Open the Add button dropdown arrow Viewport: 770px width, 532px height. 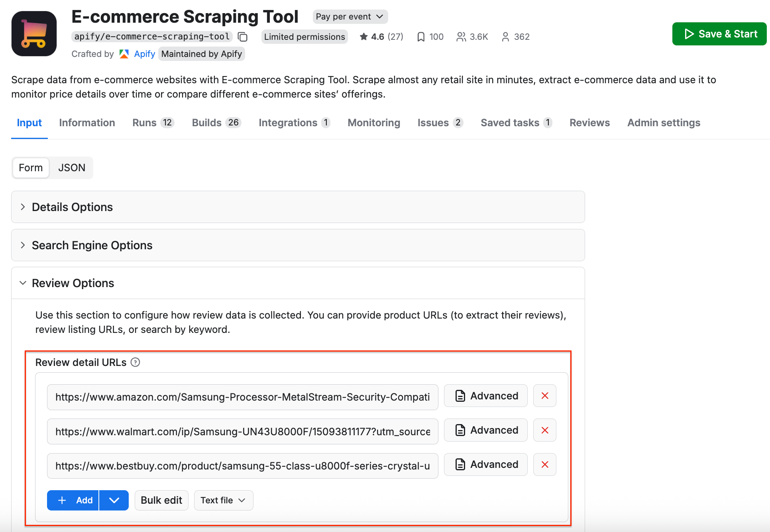coord(114,500)
